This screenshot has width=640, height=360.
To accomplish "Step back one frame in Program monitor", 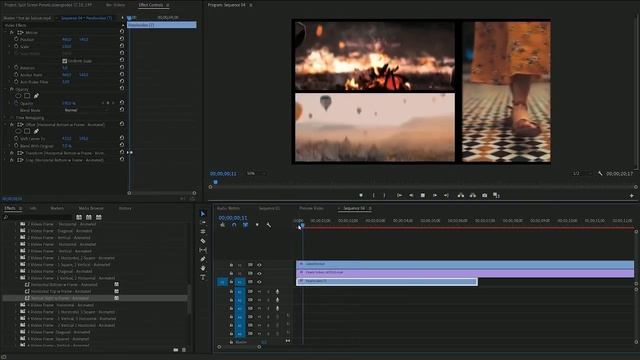I will tap(411, 196).
